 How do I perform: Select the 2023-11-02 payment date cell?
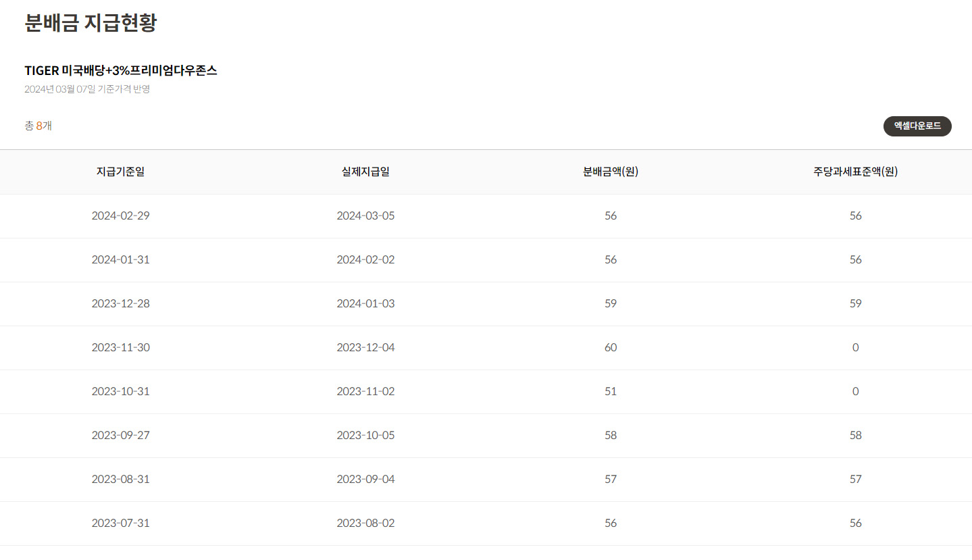[x=365, y=392]
